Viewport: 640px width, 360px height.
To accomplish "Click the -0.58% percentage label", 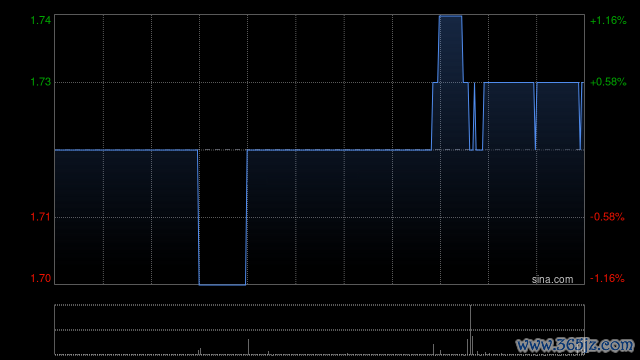I will (x=607, y=217).
